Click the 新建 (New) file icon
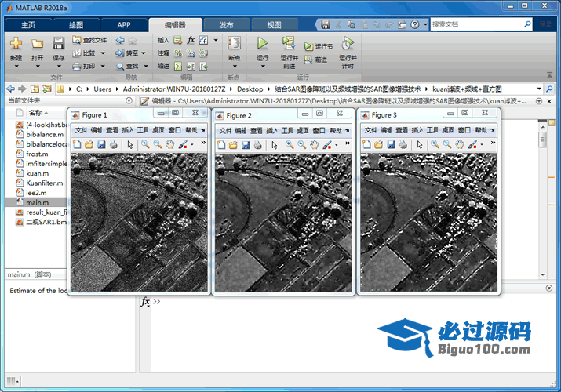The width and height of the screenshot is (561, 392). click(x=16, y=43)
